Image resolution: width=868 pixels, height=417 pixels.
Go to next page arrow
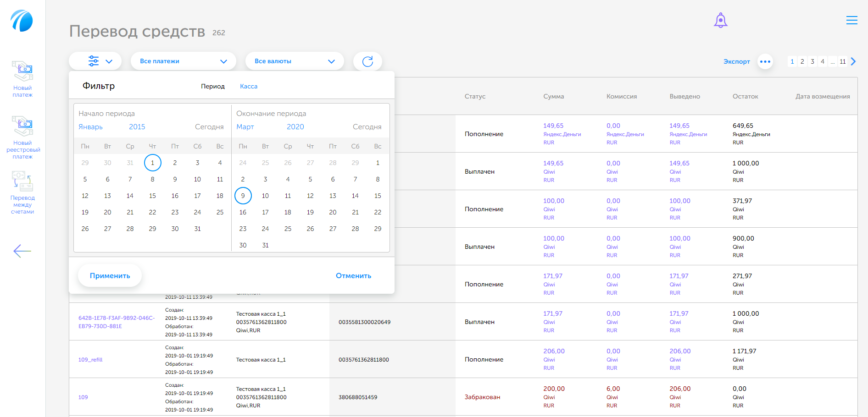tap(853, 61)
